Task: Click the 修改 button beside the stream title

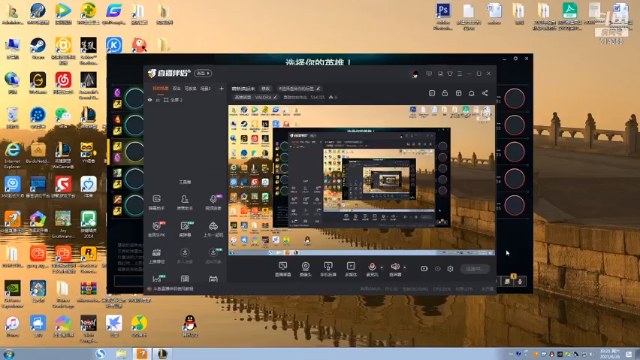Action: coord(265,89)
